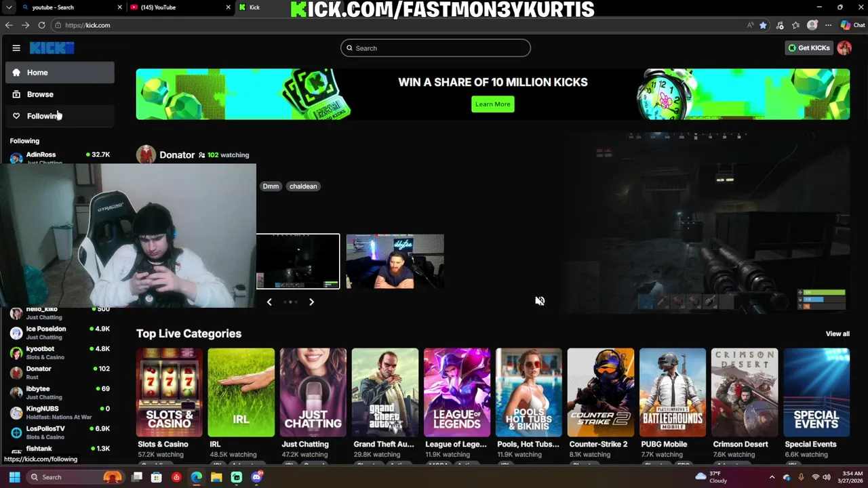The width and height of the screenshot is (868, 488).
Task: Open Ice Poseidon in following list
Action: [x=60, y=333]
